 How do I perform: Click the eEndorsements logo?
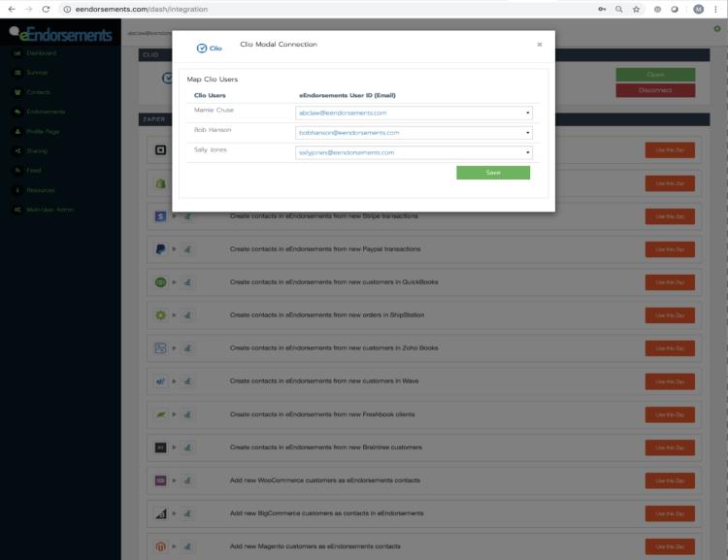[61, 34]
